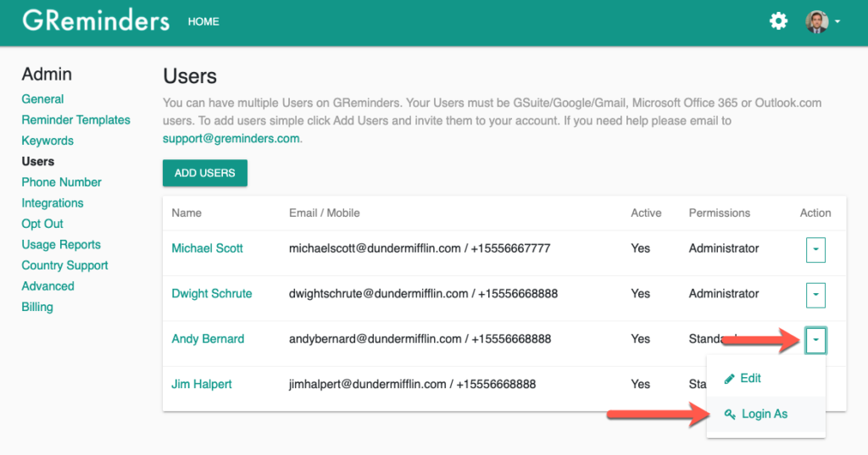Open the profile avatar menu
868x455 pixels.
click(816, 22)
